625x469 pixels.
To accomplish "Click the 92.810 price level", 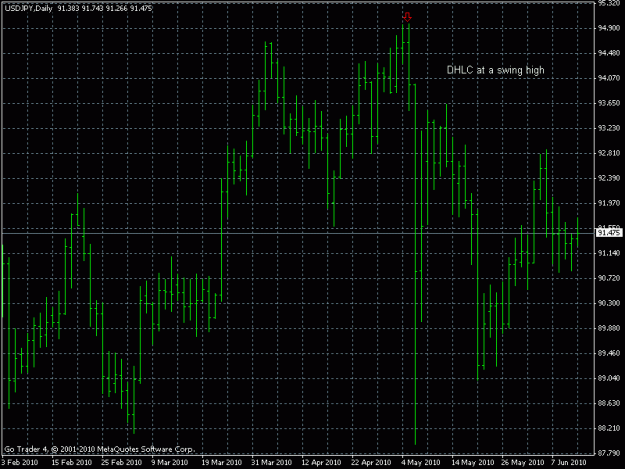I will tap(609, 153).
